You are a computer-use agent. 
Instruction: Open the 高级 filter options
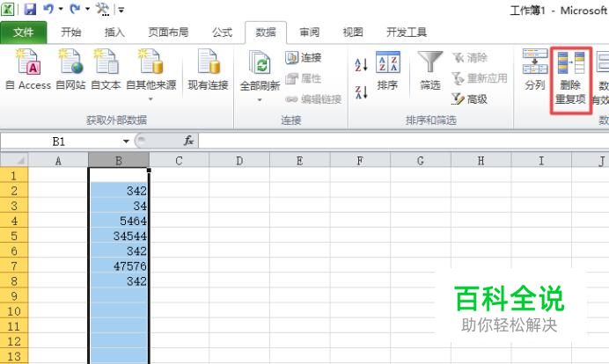470,99
